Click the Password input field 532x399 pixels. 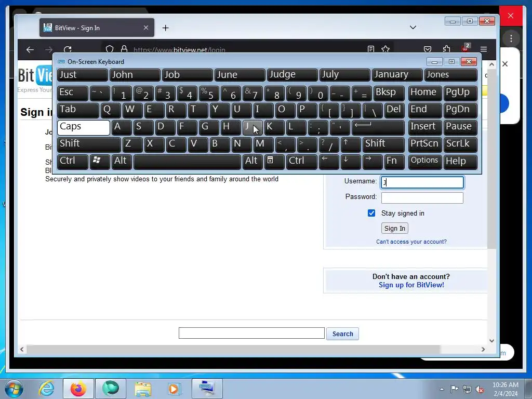pos(422,198)
